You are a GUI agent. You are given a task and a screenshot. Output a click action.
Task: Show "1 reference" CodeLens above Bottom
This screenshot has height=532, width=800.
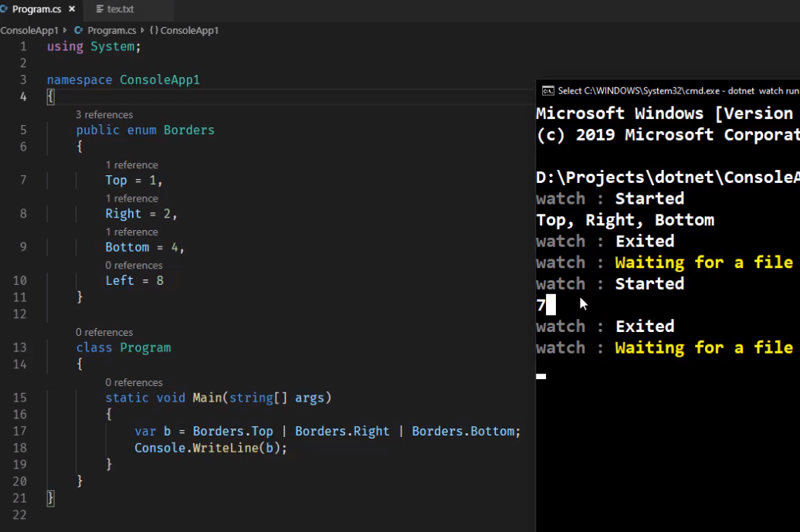[x=131, y=232]
